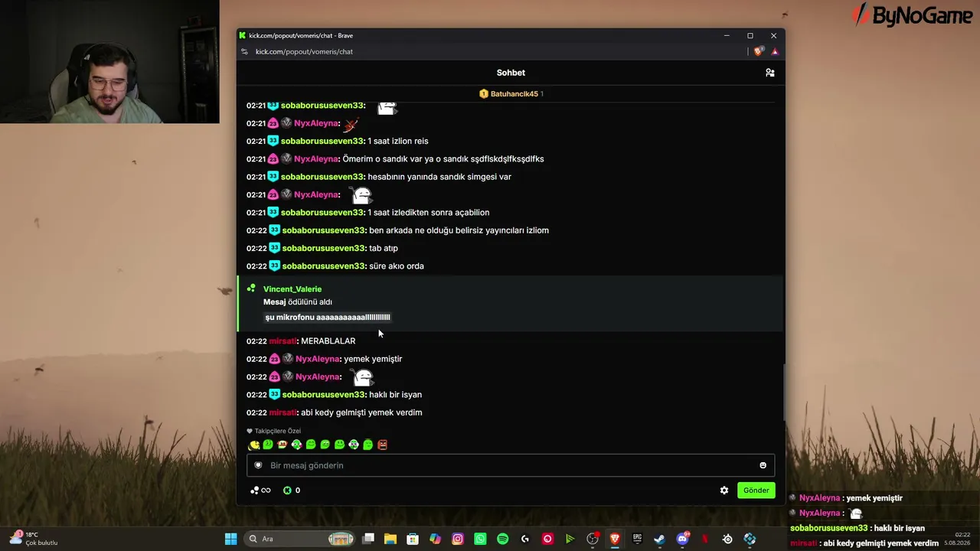
Task: Click the 'Sohbet' chat header title
Action: click(511, 73)
